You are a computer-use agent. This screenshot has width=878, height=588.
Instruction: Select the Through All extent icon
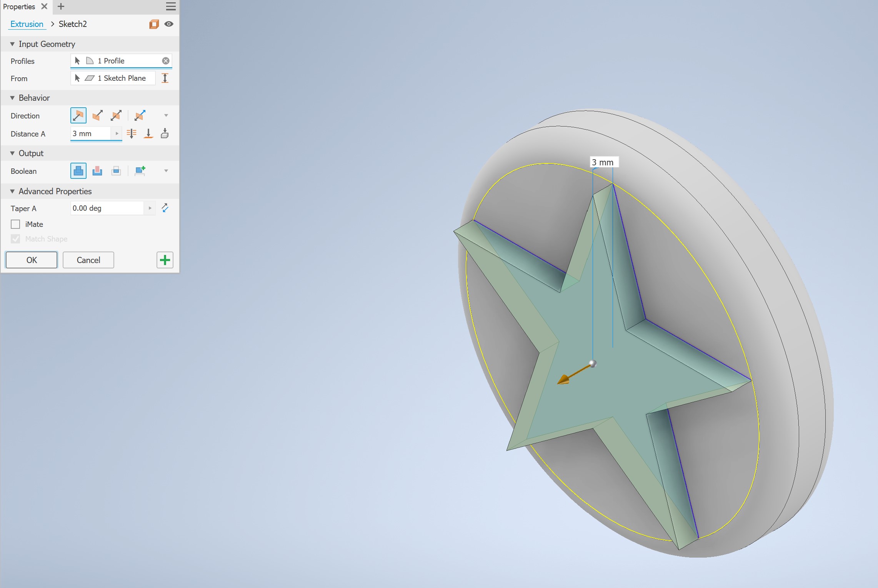pos(132,133)
